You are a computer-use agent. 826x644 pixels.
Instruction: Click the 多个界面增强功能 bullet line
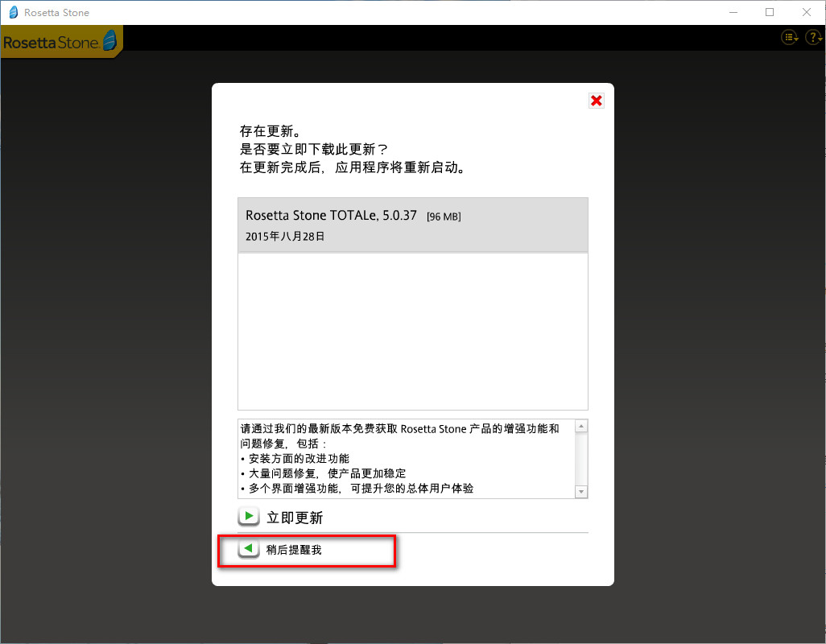point(357,489)
